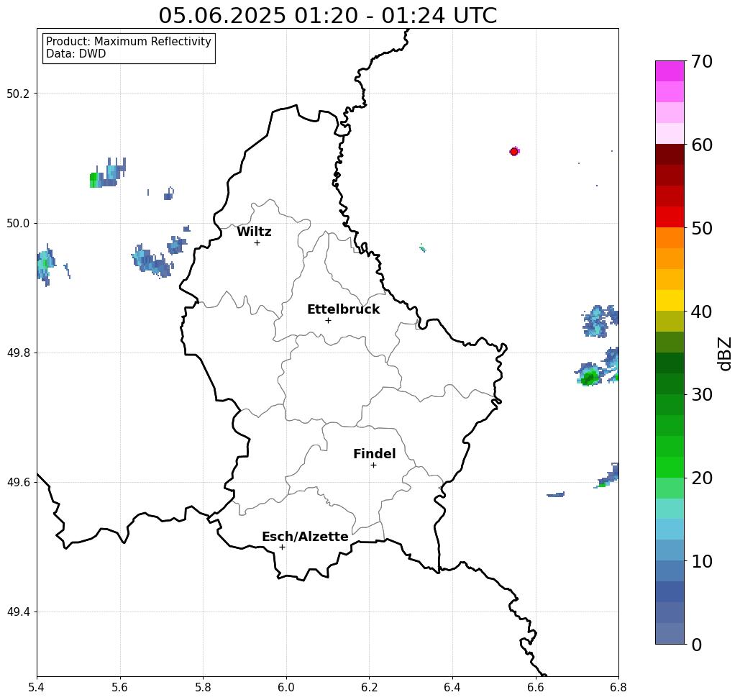Click the latitude 49.4 axis label

click(18, 612)
